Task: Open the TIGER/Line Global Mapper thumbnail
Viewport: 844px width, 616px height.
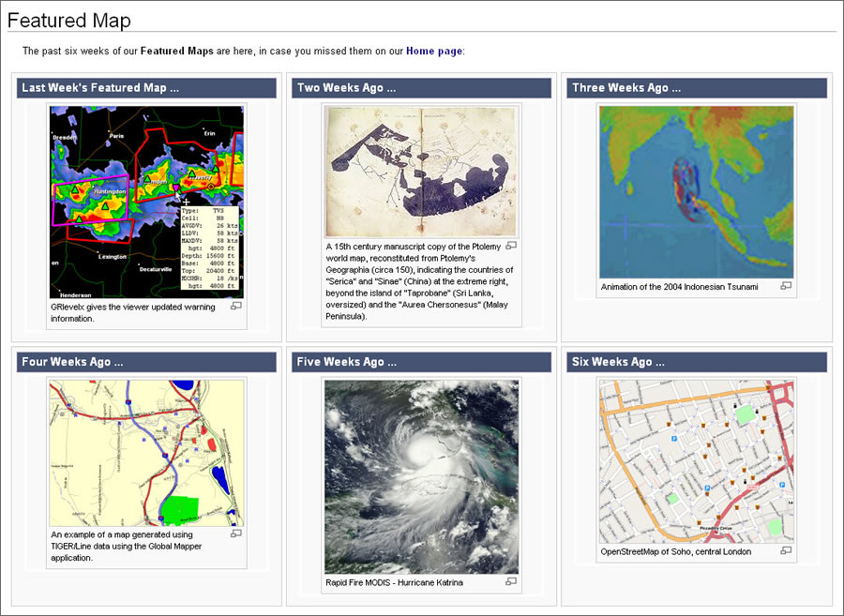Action: 146,454
